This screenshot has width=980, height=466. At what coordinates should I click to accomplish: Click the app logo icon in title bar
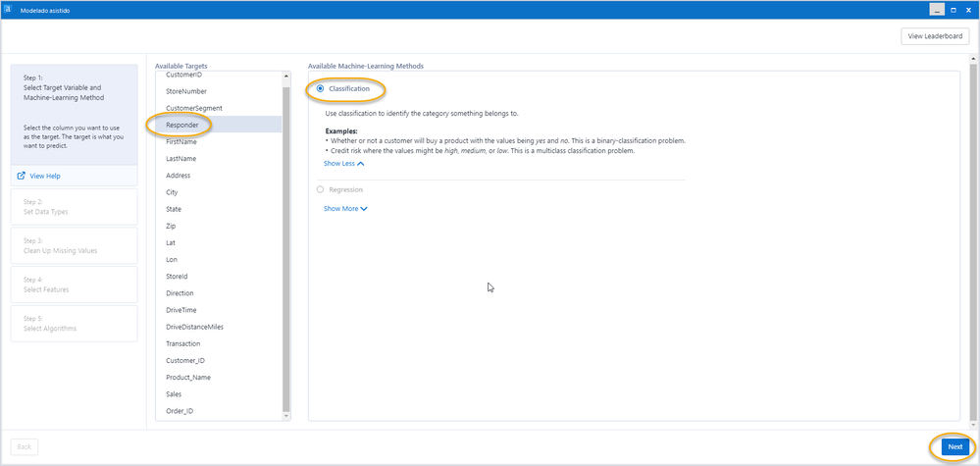8,10
